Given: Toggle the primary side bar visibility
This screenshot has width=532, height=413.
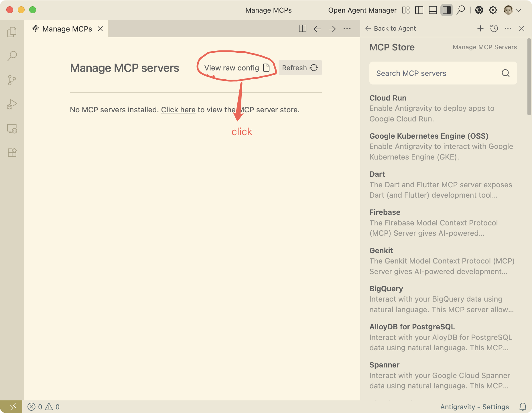Looking at the screenshot, I should 419,10.
